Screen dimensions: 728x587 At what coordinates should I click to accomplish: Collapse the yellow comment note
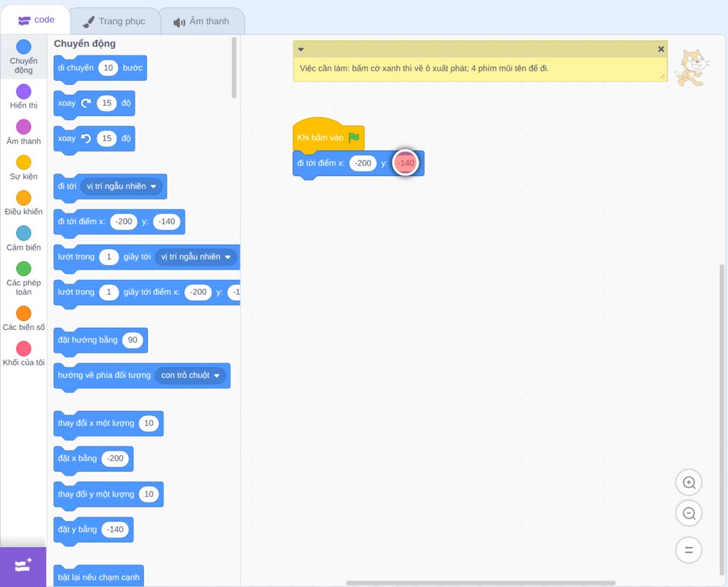point(301,50)
